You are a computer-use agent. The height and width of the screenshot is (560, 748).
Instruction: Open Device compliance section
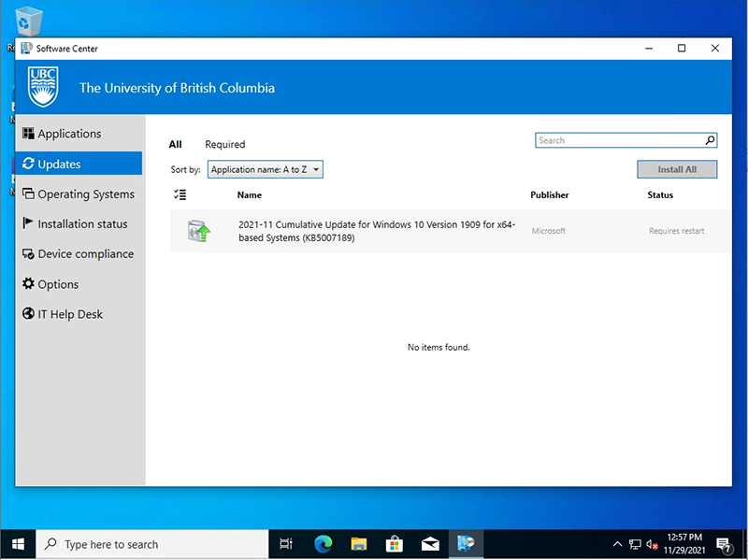[x=85, y=254]
